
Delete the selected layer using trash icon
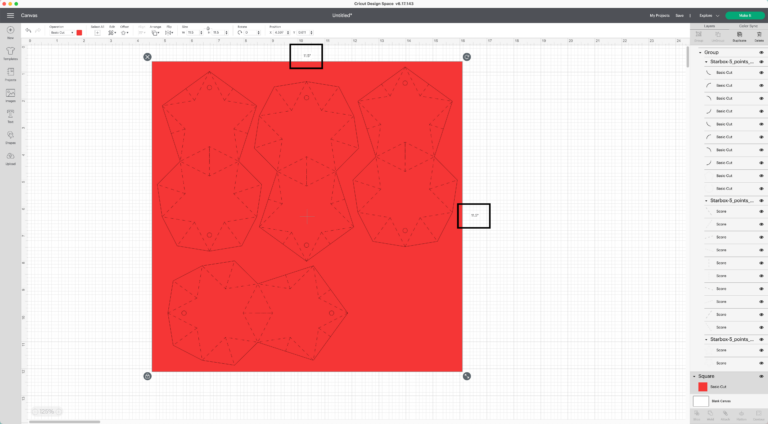click(757, 38)
